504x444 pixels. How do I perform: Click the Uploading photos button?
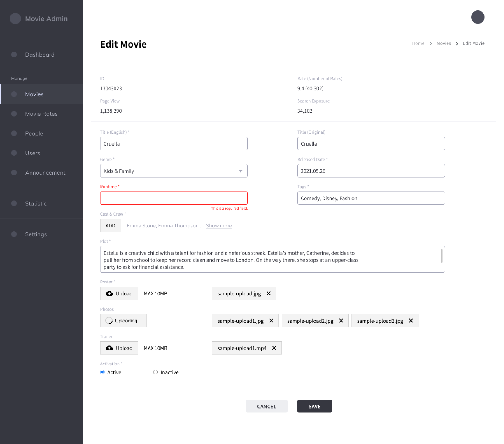coord(123,320)
